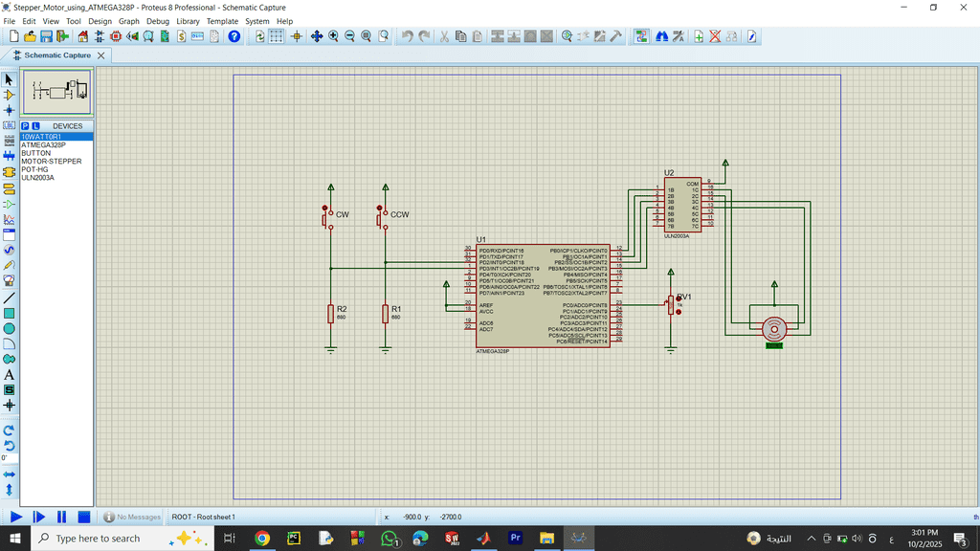Image resolution: width=980 pixels, height=551 pixels.
Task: Click the Zoom In magnifier icon
Action: point(333,36)
